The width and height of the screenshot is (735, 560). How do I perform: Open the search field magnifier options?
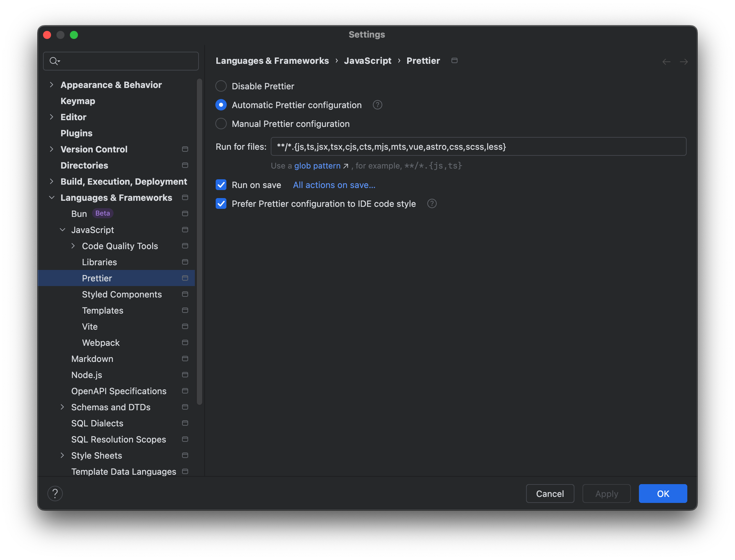55,61
